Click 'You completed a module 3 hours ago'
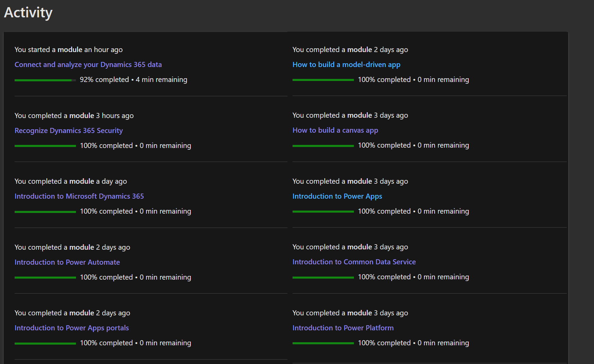This screenshot has height=364, width=594. [74, 116]
